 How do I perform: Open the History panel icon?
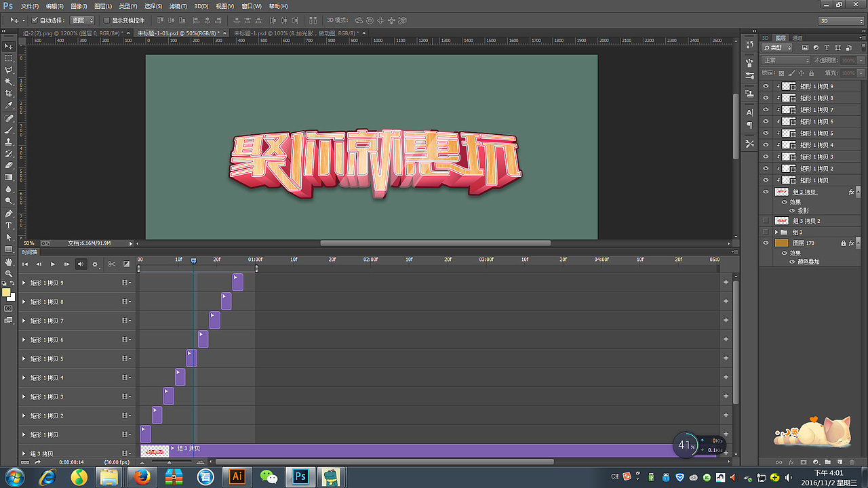(x=749, y=44)
